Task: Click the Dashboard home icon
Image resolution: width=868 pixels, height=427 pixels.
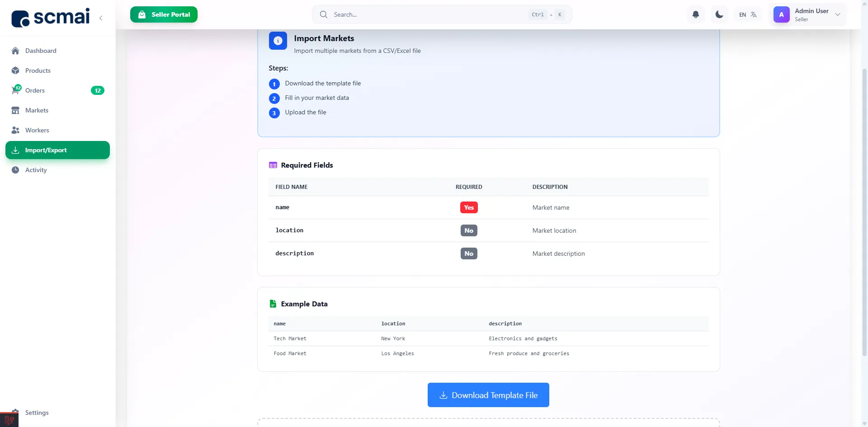Action: (x=15, y=51)
